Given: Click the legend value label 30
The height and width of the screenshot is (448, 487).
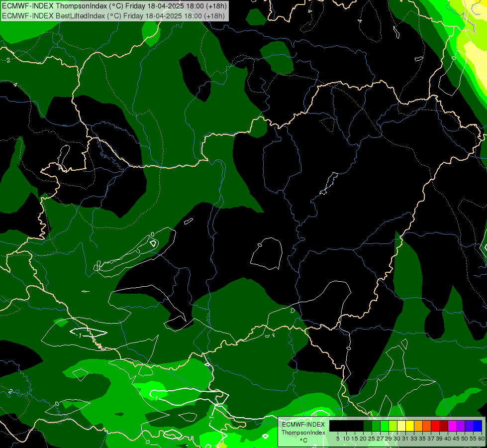Looking at the screenshot, I should click(x=397, y=439).
